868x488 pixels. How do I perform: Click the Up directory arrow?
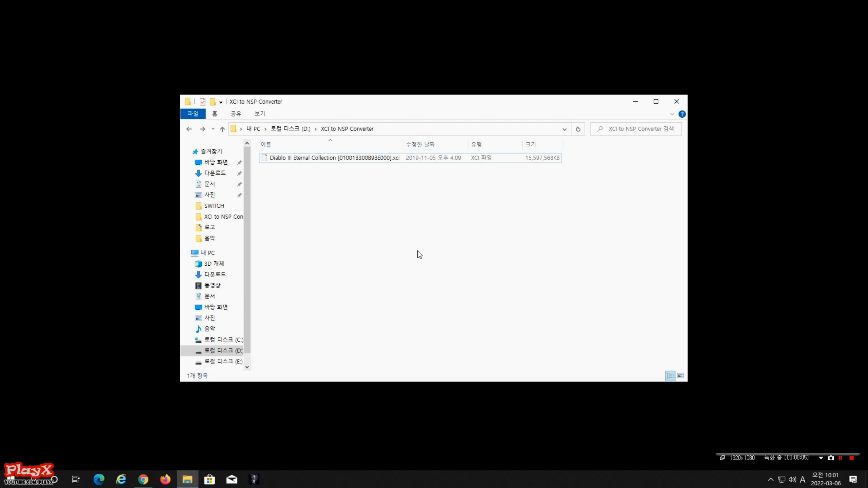pos(222,129)
